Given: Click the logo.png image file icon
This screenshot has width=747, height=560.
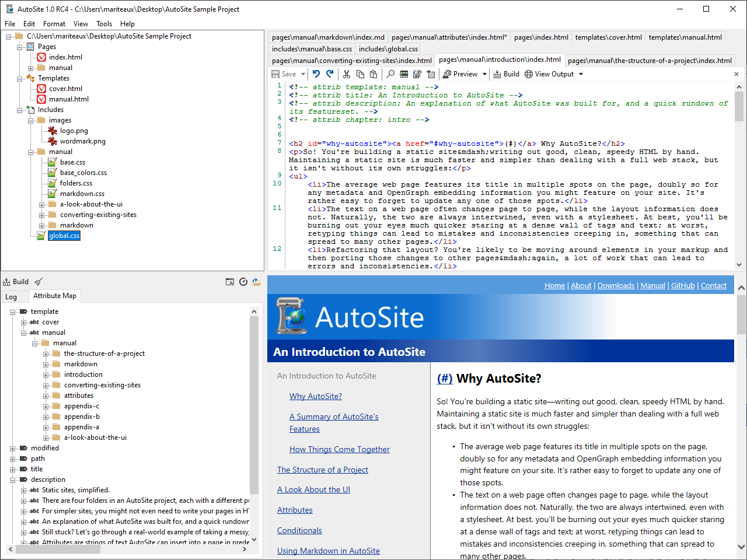Looking at the screenshot, I should click(53, 131).
